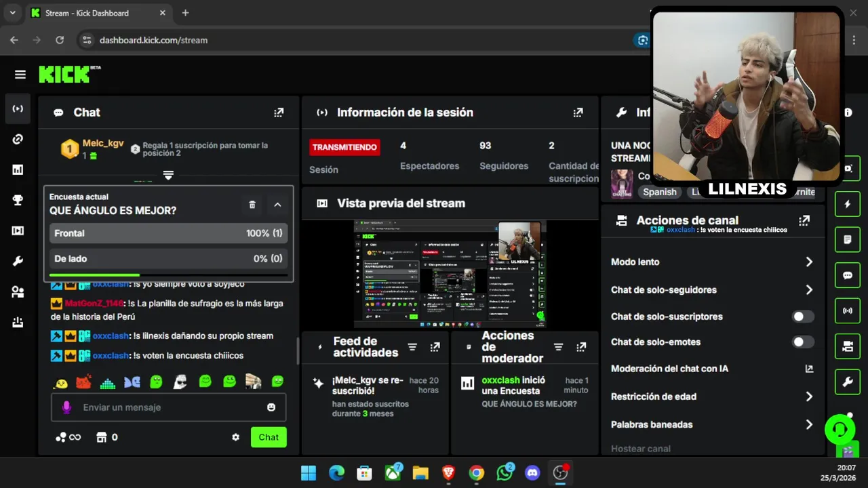Reload the dashboard page
868x488 pixels.
[x=60, y=40]
